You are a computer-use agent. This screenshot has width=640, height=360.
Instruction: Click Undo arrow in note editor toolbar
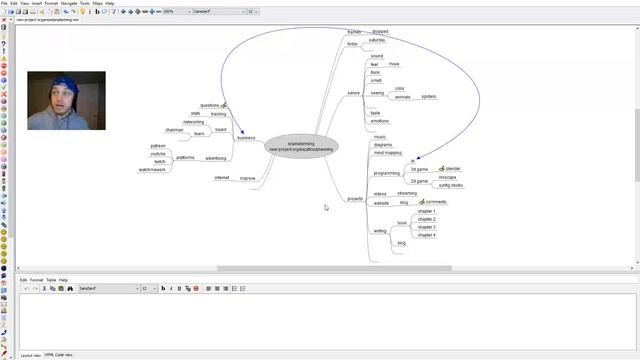27,289
